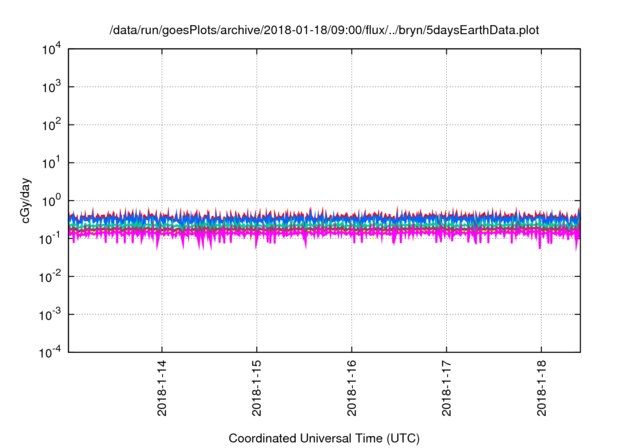Click the 2018-1-15 date tick label
640x448 pixels.
[x=257, y=388]
